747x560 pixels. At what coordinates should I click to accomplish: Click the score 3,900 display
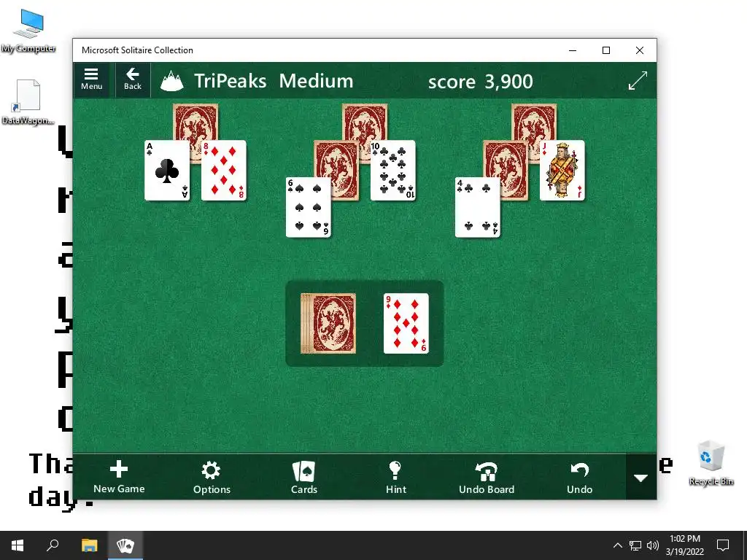point(480,82)
